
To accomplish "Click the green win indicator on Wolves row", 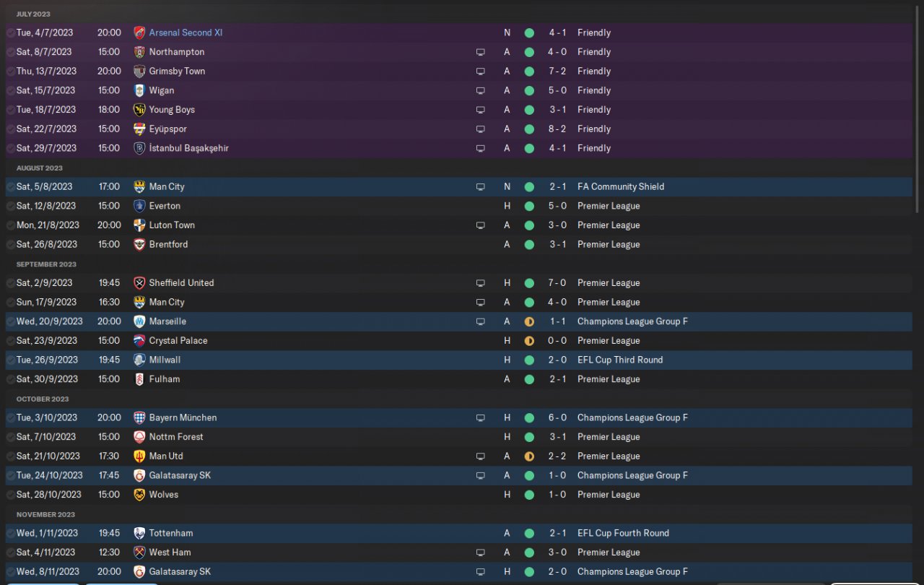I will click(529, 495).
